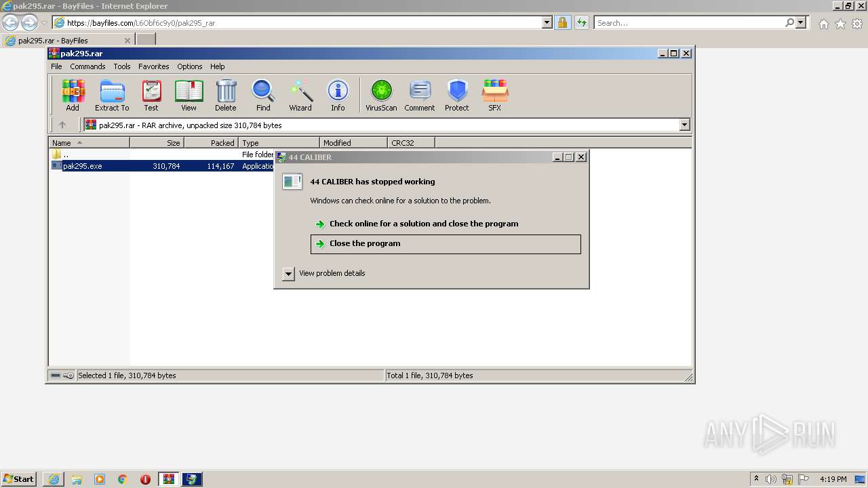868x488 pixels.
Task: Open the Options menu
Action: pos(190,66)
